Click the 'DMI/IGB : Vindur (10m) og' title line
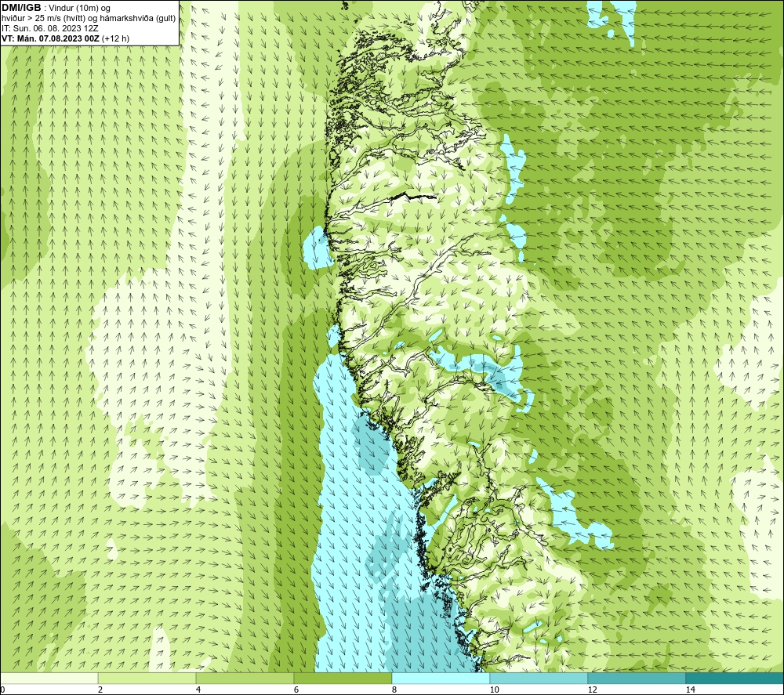The image size is (784, 695). [x=56, y=8]
